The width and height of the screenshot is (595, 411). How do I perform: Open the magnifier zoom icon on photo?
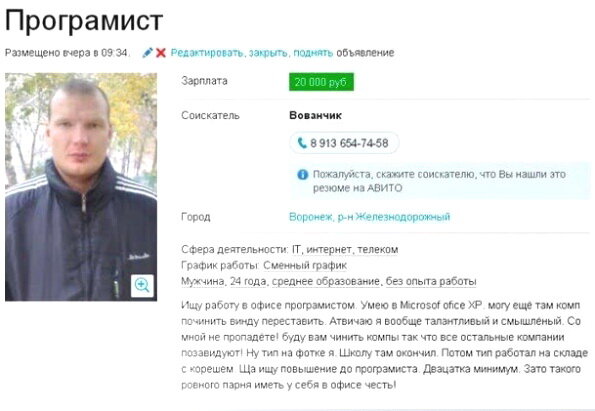point(142,285)
